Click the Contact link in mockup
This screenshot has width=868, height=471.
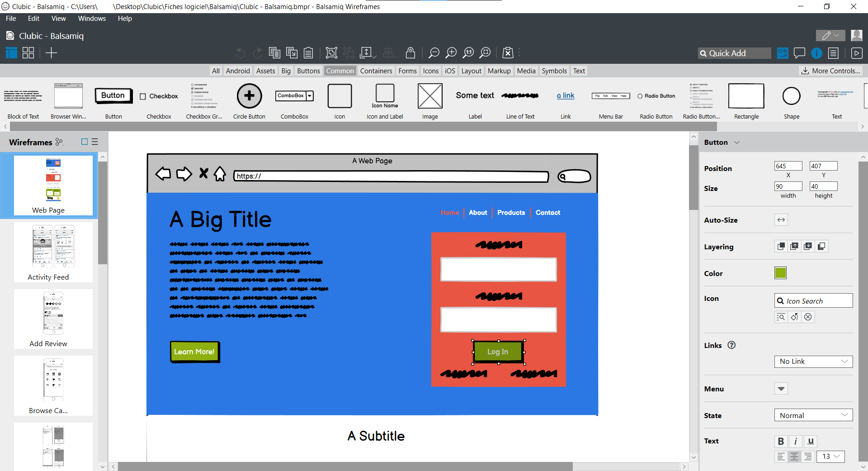(548, 212)
